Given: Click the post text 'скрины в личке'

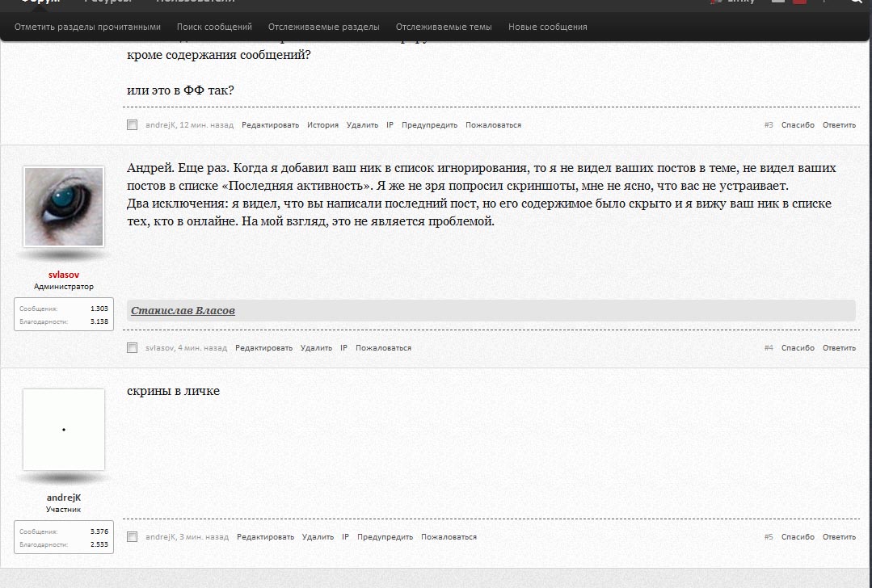Looking at the screenshot, I should click(x=174, y=391).
